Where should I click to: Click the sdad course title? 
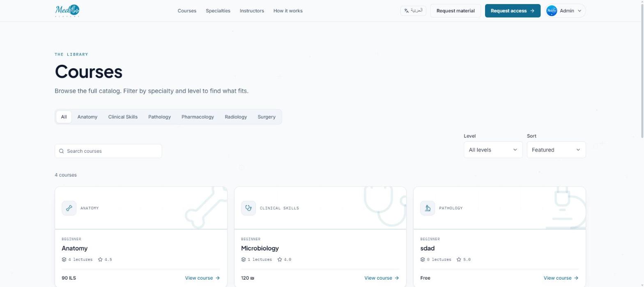coord(428,248)
